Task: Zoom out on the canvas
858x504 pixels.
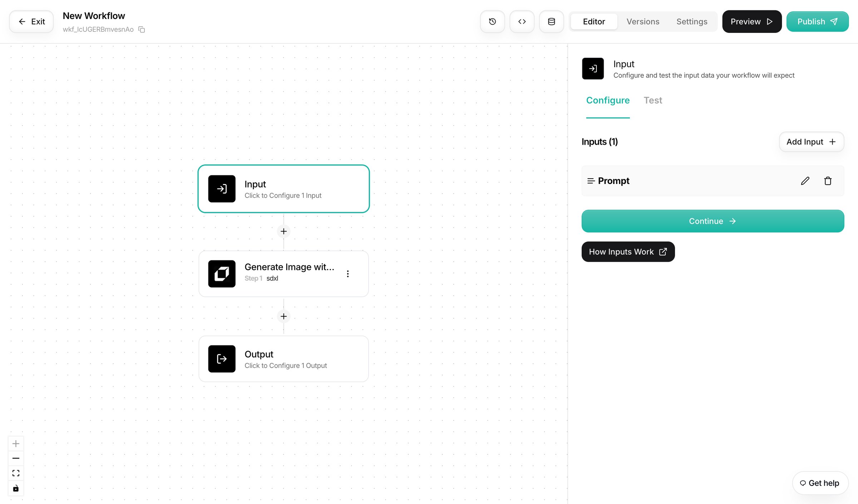Action: tap(16, 458)
